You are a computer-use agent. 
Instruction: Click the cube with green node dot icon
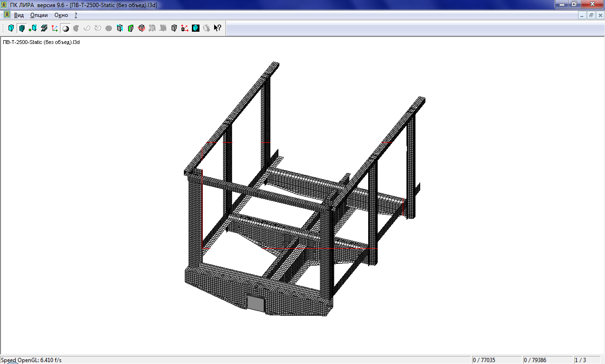(x=33, y=28)
